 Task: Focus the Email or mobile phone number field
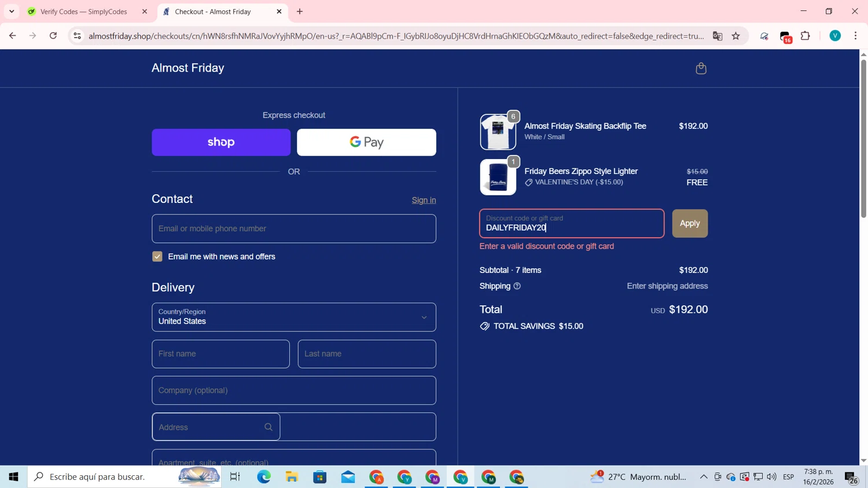(x=294, y=229)
